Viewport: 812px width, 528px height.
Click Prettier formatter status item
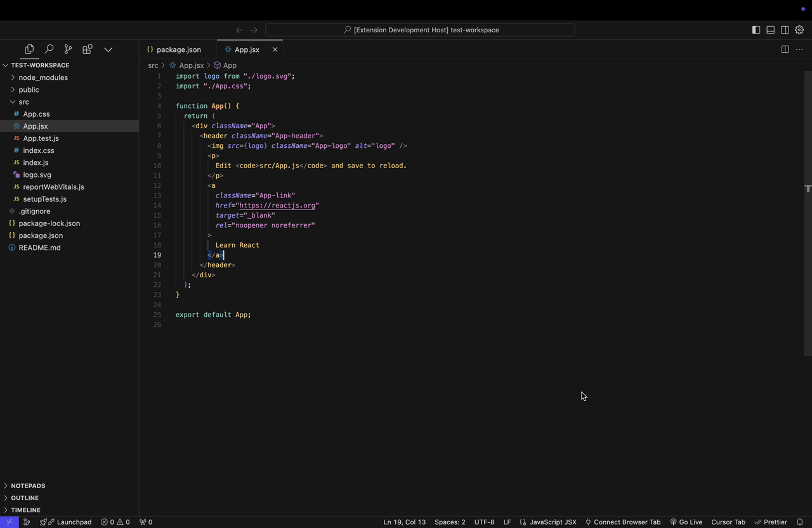point(771,522)
